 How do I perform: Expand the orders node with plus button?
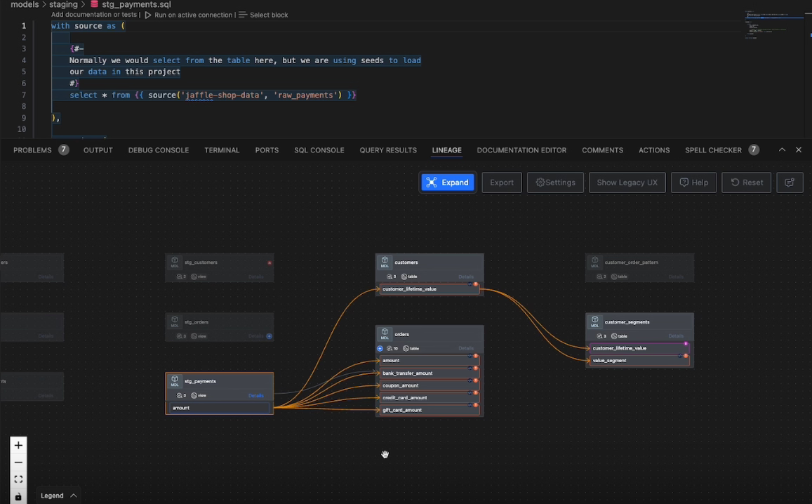(x=380, y=348)
